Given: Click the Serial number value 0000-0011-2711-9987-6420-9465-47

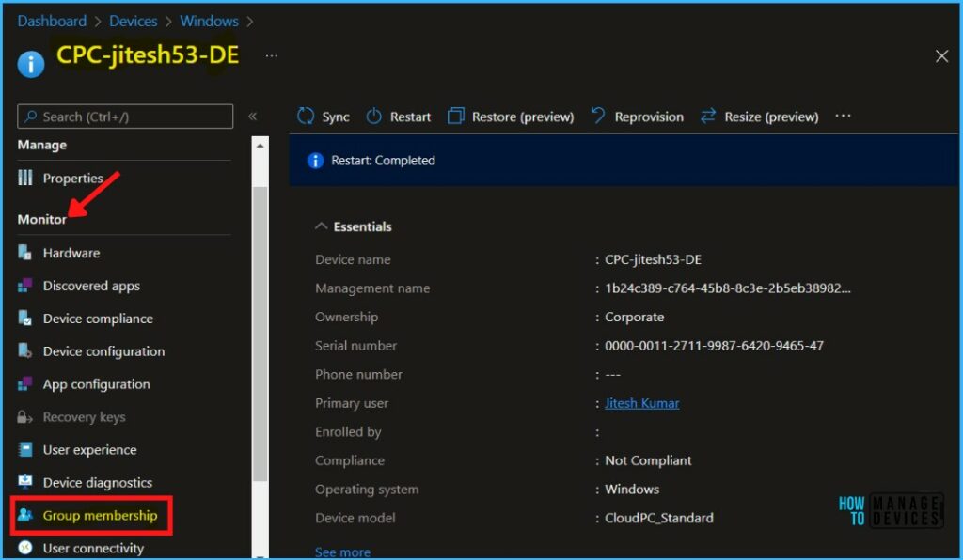Looking at the screenshot, I should [x=714, y=346].
